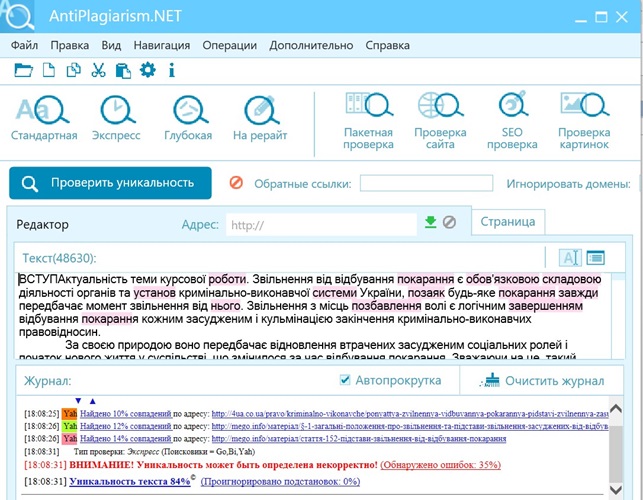Open the Файл menu
Image resolution: width=643 pixels, height=500 pixels.
(24, 45)
